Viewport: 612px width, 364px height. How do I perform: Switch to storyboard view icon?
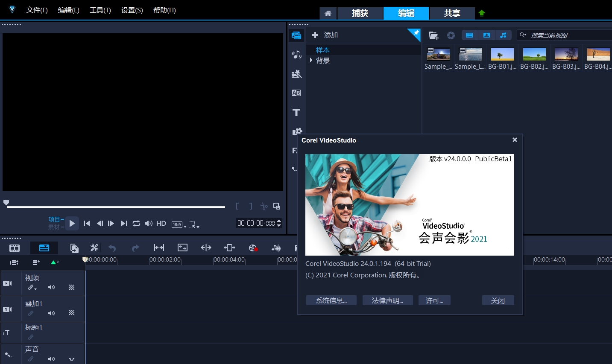[x=15, y=248]
